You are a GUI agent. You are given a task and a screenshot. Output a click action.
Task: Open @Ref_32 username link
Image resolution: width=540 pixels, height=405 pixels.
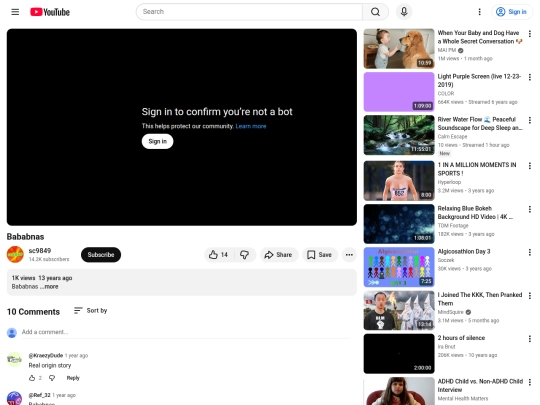[39, 395]
